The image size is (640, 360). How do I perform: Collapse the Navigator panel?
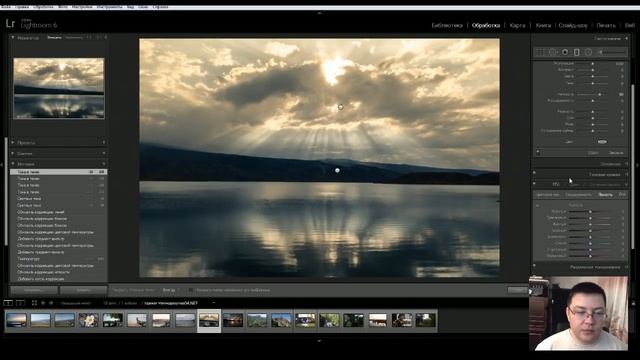coord(13,37)
